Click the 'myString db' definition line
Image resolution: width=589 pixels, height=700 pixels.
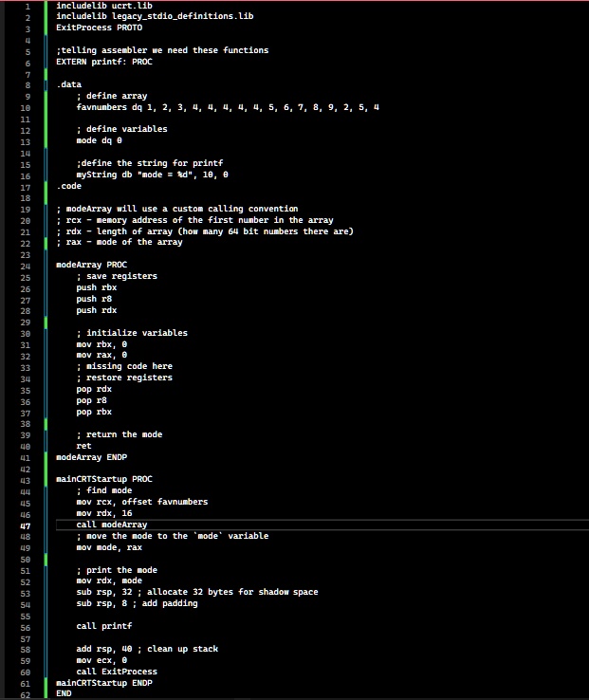[153, 175]
